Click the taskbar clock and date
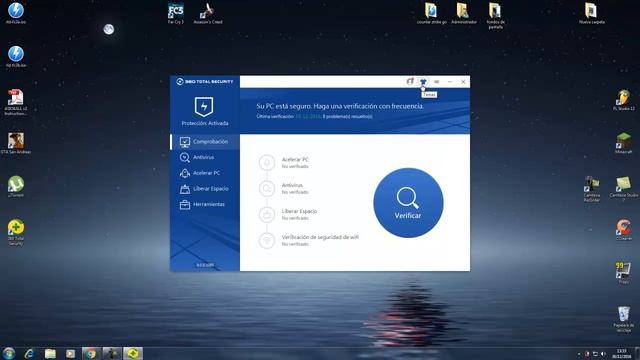Viewport: 640px width, 360px height. pos(621,353)
